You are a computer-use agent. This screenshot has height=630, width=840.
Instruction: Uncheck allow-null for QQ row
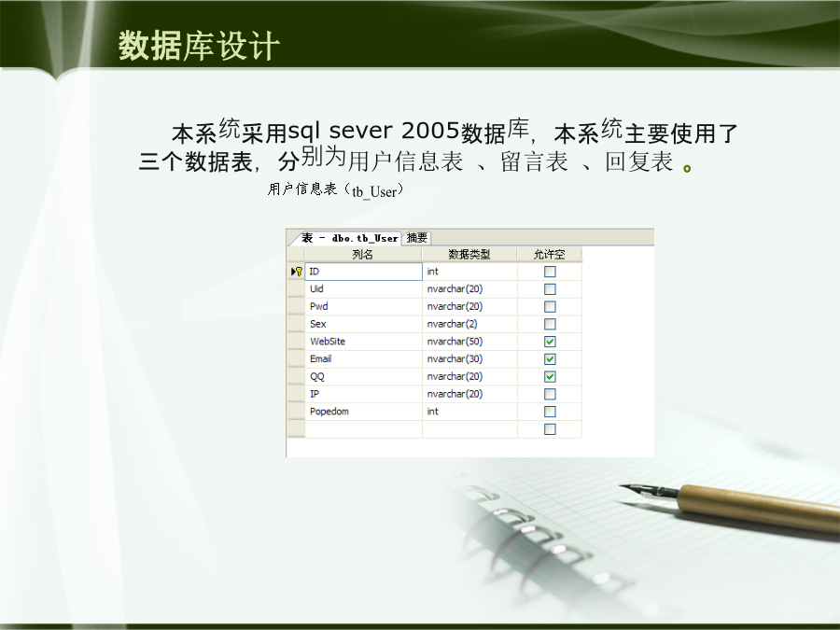click(x=550, y=377)
